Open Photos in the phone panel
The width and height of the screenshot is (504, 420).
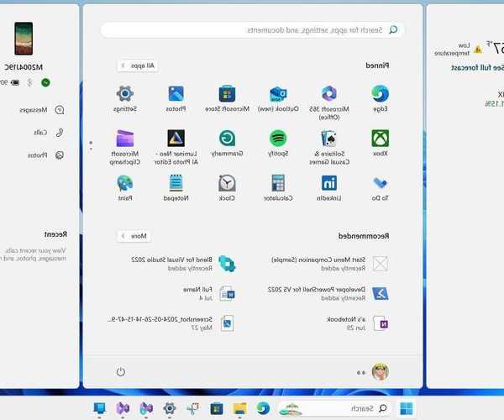[45, 155]
